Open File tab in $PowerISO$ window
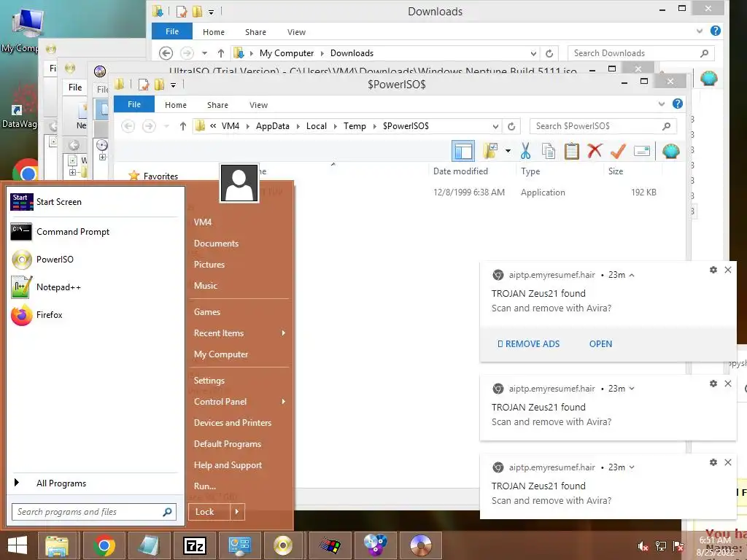747x560 pixels. (134, 104)
